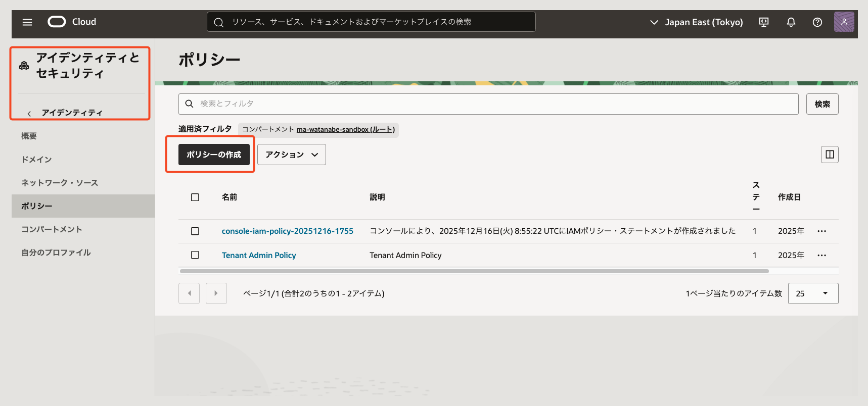Expand the アクション dropdown
The height and width of the screenshot is (406, 868).
tap(292, 155)
